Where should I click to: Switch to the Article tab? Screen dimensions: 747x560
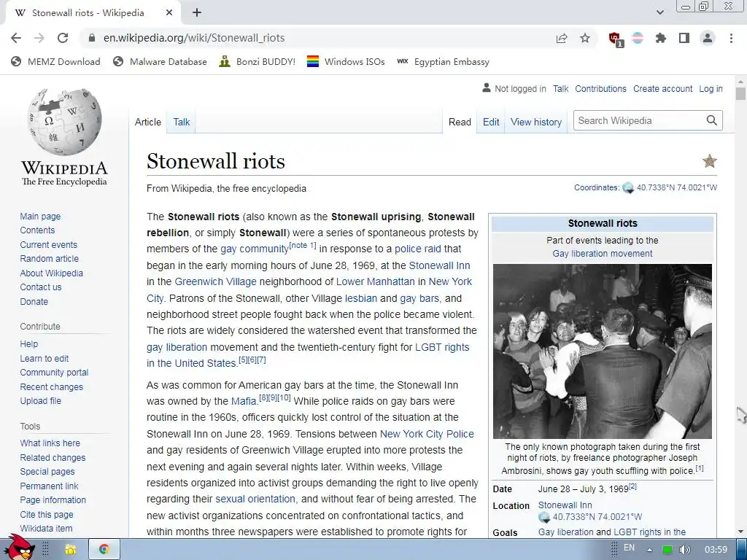(147, 122)
